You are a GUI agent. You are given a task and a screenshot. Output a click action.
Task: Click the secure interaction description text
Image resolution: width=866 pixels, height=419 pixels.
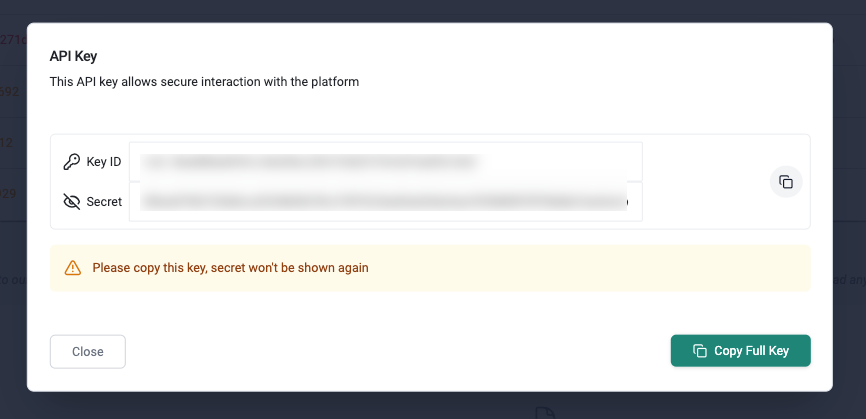tap(204, 82)
